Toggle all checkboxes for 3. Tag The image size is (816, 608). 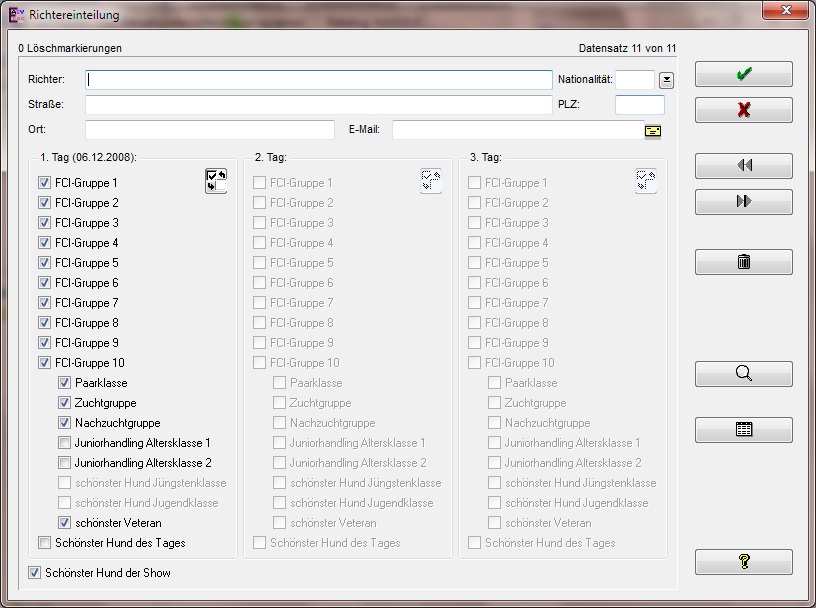pos(646,181)
